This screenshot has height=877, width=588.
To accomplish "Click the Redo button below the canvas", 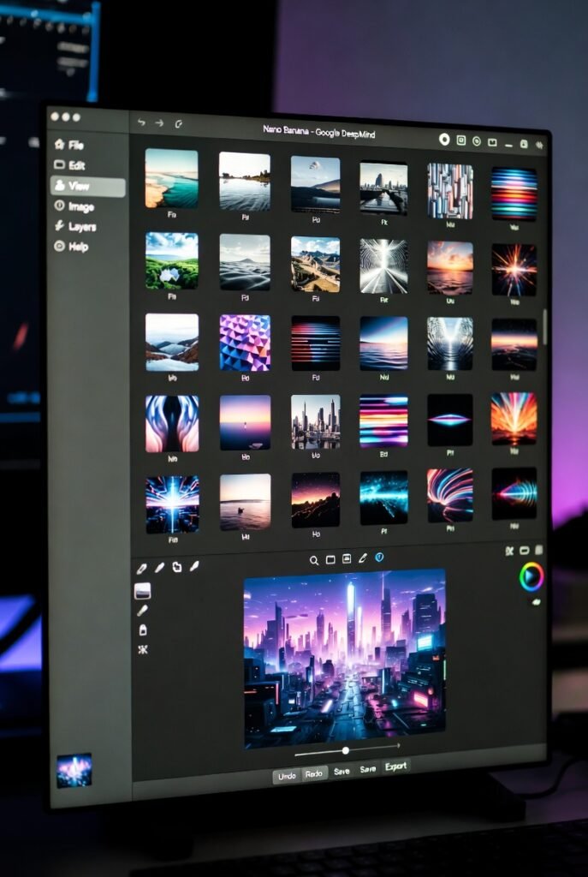I will [314, 773].
